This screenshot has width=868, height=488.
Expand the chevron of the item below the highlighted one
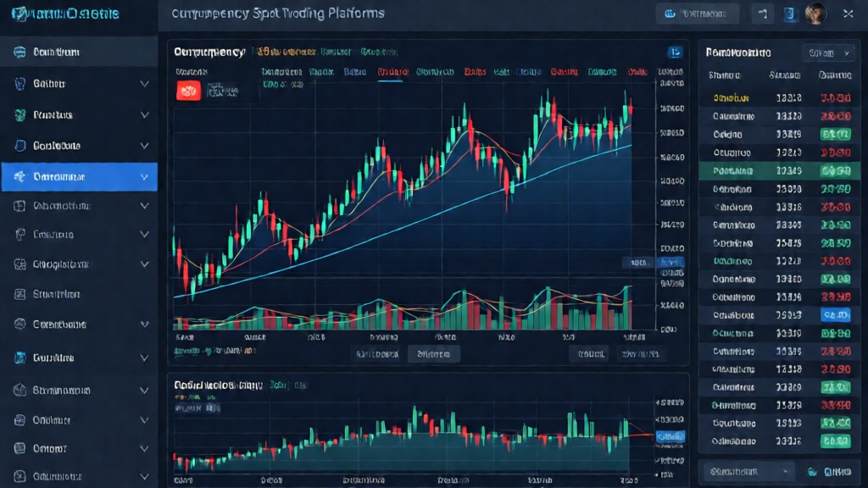(144, 206)
